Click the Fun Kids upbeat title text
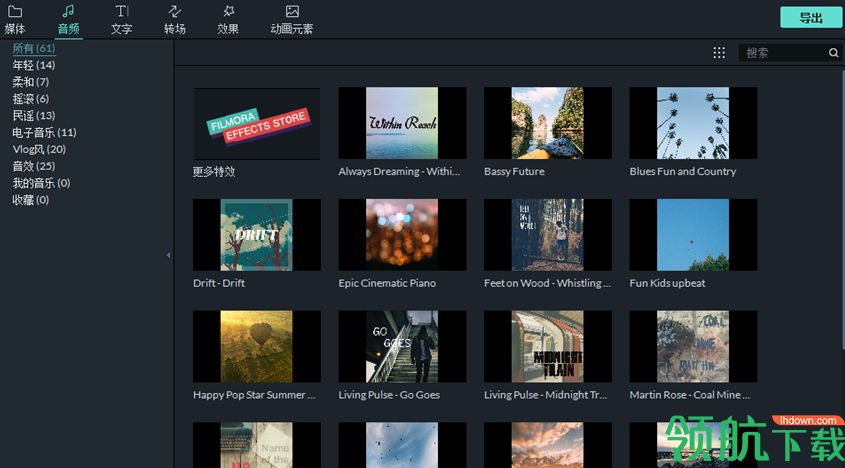Viewport: 845px width, 468px height. pyautogui.click(x=667, y=283)
